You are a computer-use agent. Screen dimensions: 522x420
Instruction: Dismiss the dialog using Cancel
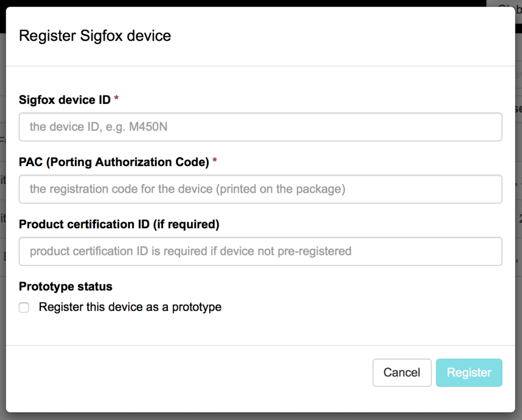point(402,373)
